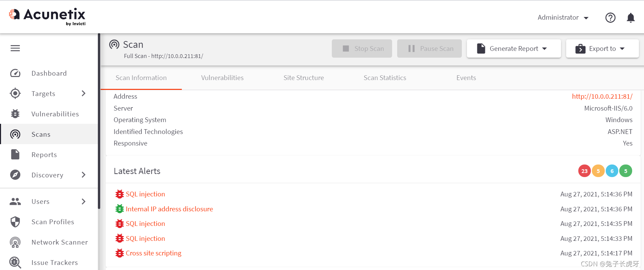The width and height of the screenshot is (644, 270).
Task: Click red bug icon of 5:14:33 SQL injection
Action: [x=120, y=238]
